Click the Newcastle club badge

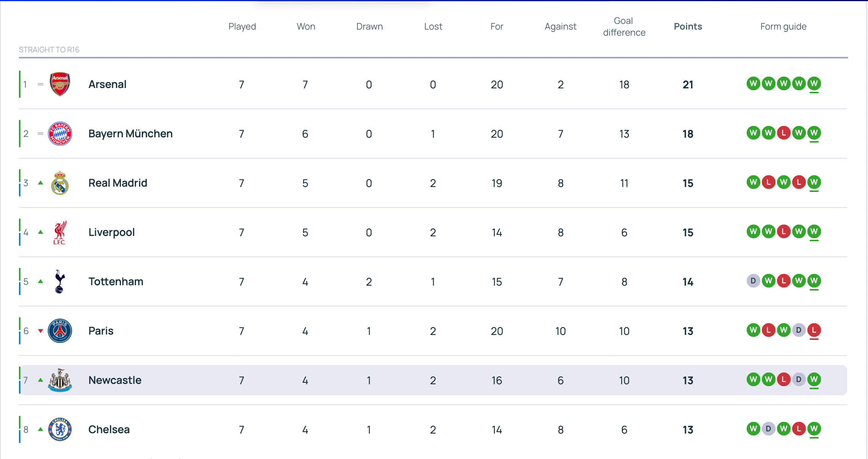[60, 380]
